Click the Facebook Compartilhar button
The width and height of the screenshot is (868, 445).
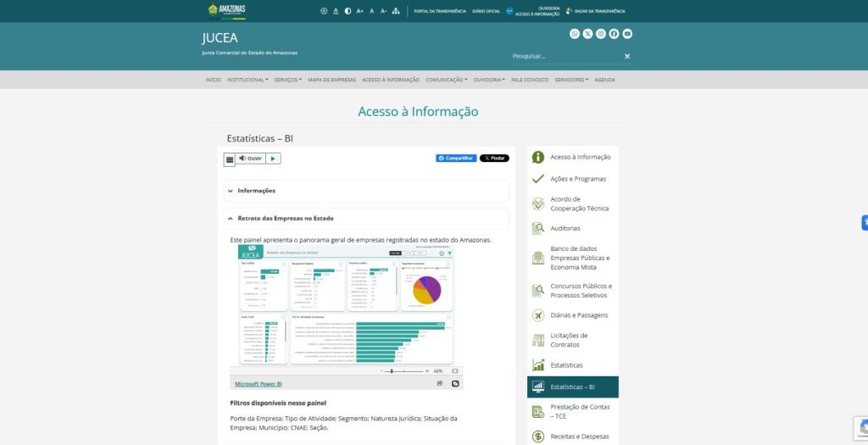click(456, 159)
